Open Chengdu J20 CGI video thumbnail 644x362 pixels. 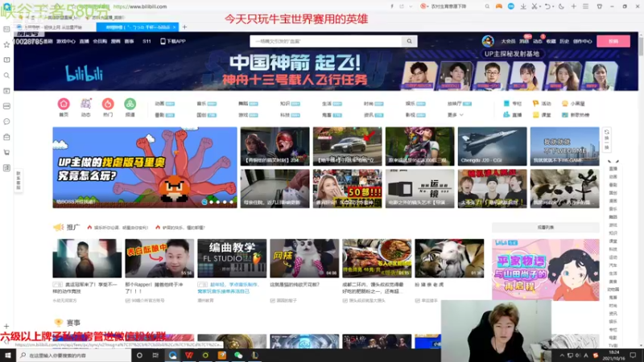492,146
